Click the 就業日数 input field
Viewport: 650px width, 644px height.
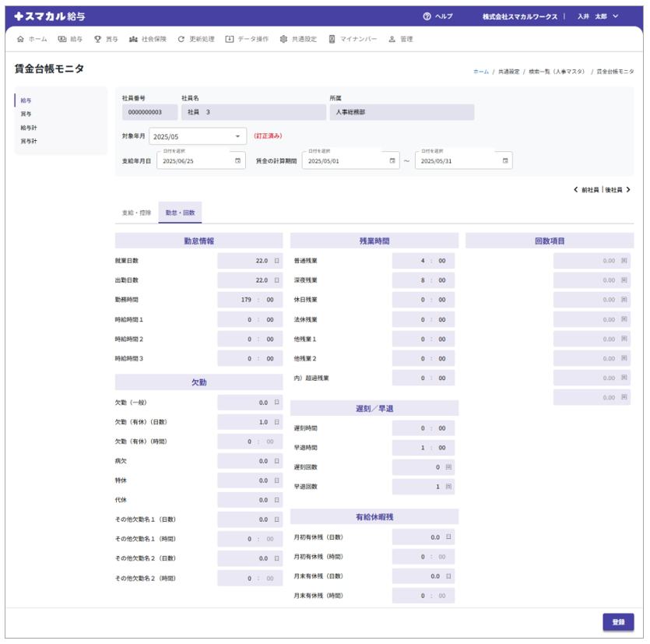coord(249,261)
